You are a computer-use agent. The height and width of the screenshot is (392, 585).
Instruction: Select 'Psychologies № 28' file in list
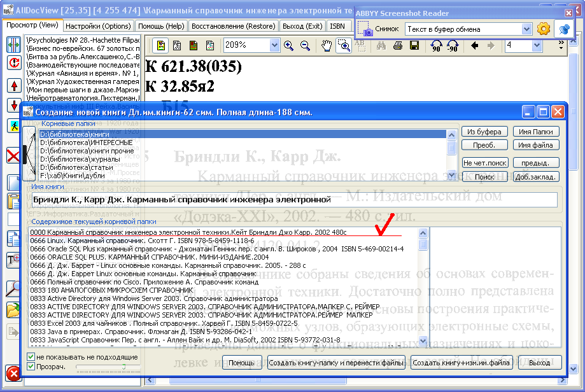click(x=83, y=40)
